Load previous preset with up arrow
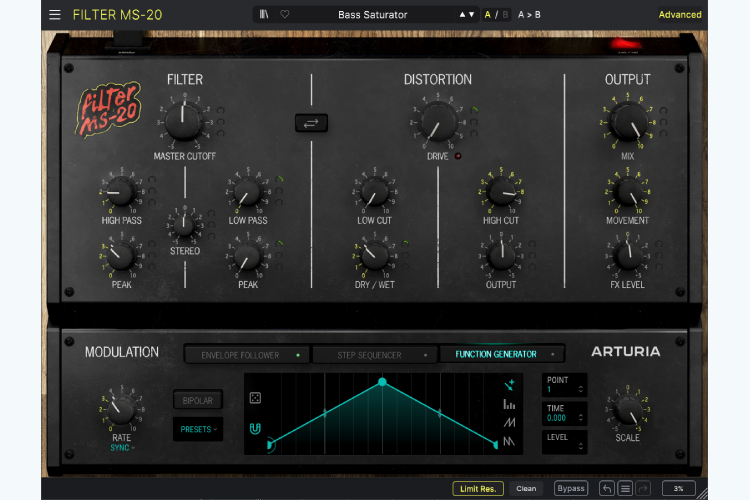Viewport: 750px width, 500px height. point(462,14)
